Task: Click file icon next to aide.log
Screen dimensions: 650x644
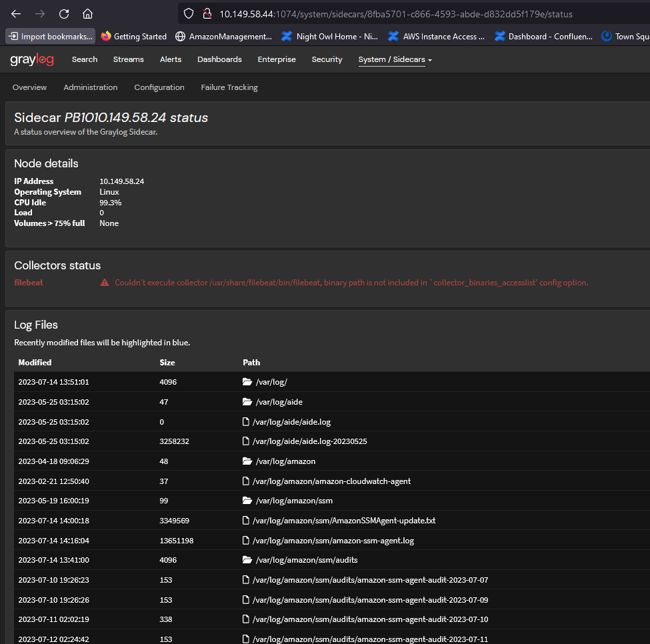Action: [x=246, y=422]
